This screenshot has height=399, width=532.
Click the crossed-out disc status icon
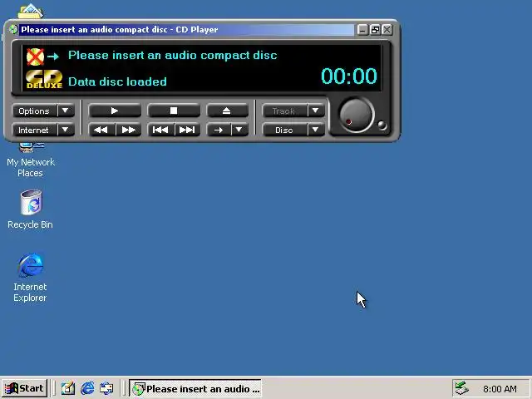(35, 57)
